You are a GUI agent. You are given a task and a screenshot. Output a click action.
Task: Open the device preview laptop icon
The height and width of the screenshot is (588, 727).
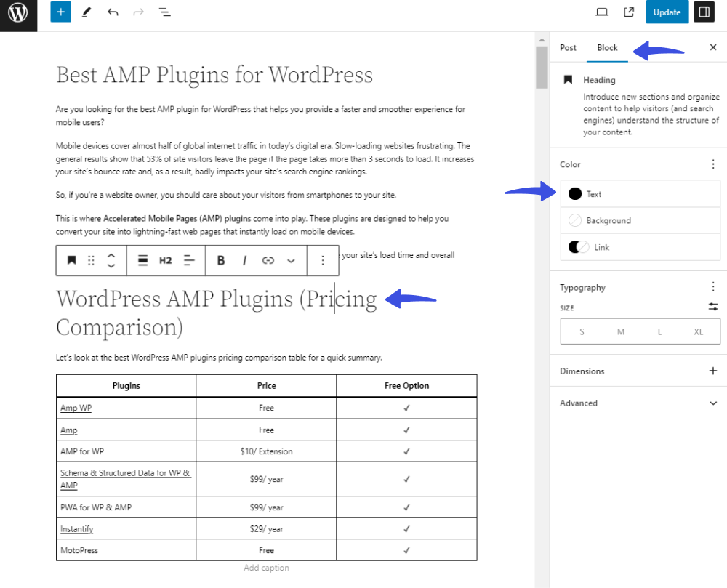point(602,12)
